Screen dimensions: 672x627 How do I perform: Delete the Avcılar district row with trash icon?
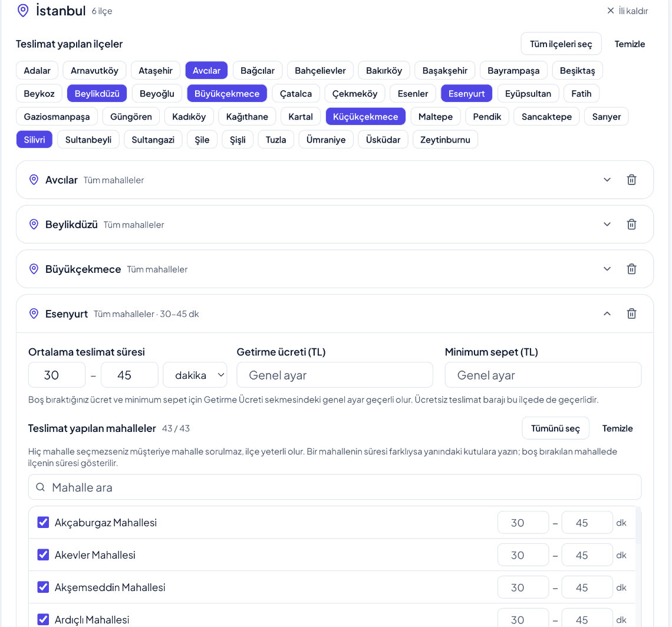pyautogui.click(x=631, y=180)
